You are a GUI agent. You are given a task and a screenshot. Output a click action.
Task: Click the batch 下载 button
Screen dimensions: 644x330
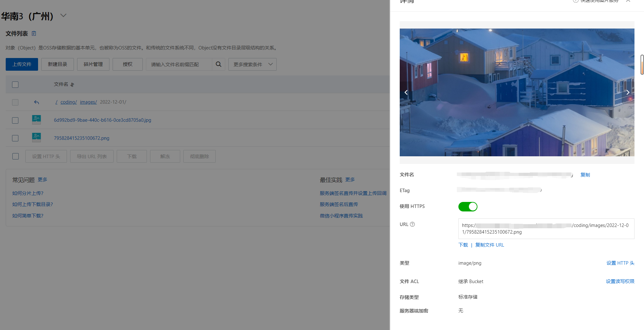click(132, 156)
